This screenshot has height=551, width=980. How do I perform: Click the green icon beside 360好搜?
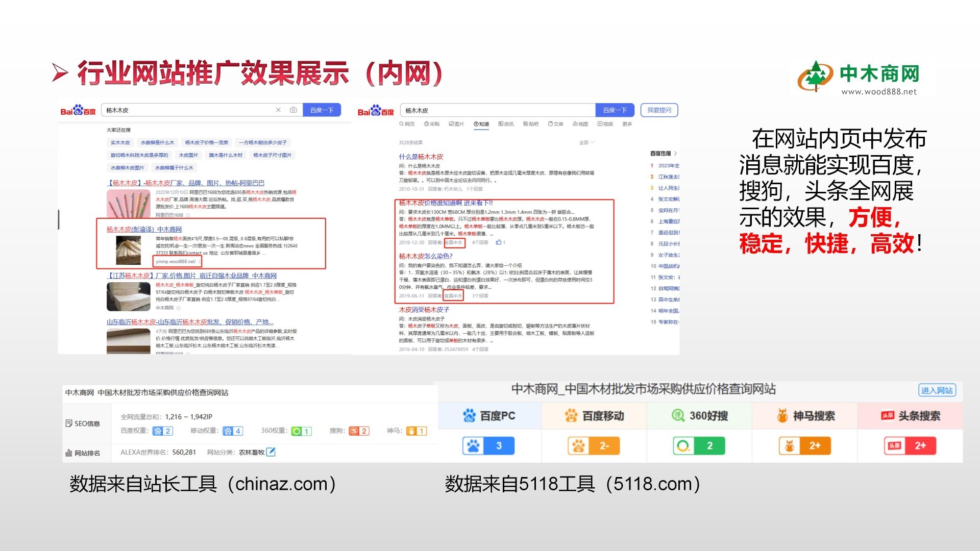tap(678, 416)
